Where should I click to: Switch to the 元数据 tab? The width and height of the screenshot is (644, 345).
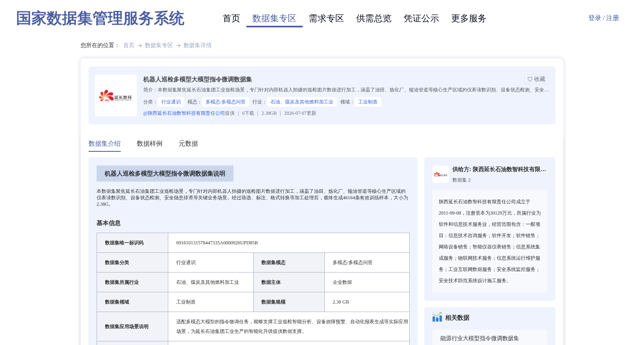[188, 144]
